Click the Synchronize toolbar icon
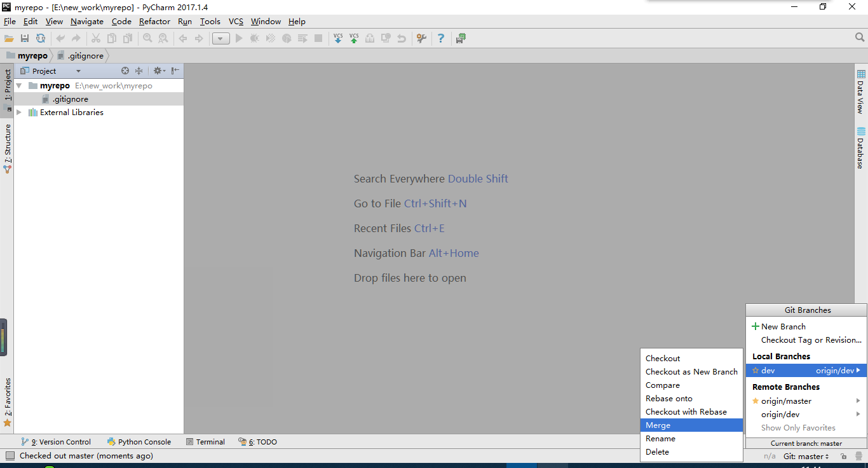Image resolution: width=868 pixels, height=468 pixels. [x=41, y=39]
